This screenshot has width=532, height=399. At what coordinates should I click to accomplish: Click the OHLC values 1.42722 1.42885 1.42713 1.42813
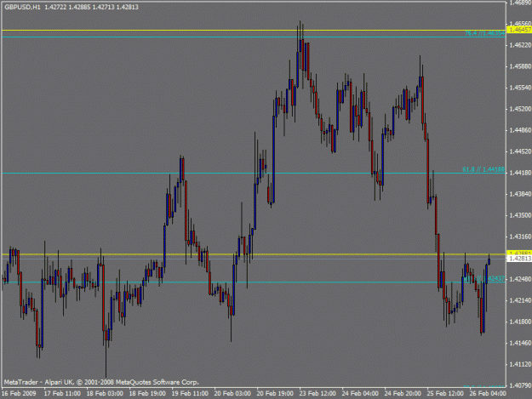(x=91, y=7)
